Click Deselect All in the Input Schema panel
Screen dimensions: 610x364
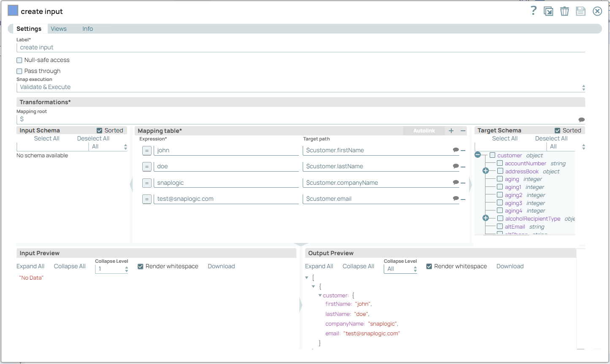[93, 138]
